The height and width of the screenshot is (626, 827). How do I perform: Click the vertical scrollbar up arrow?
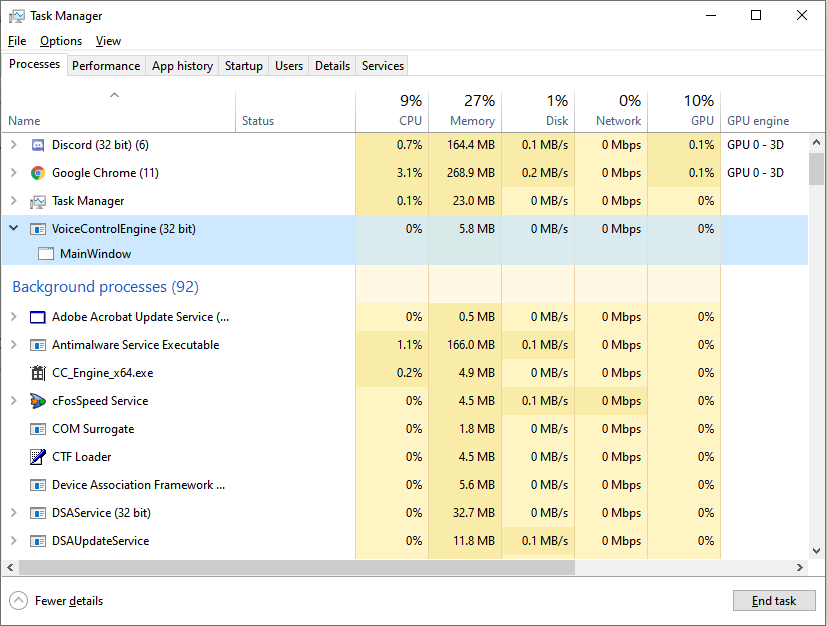click(x=816, y=142)
